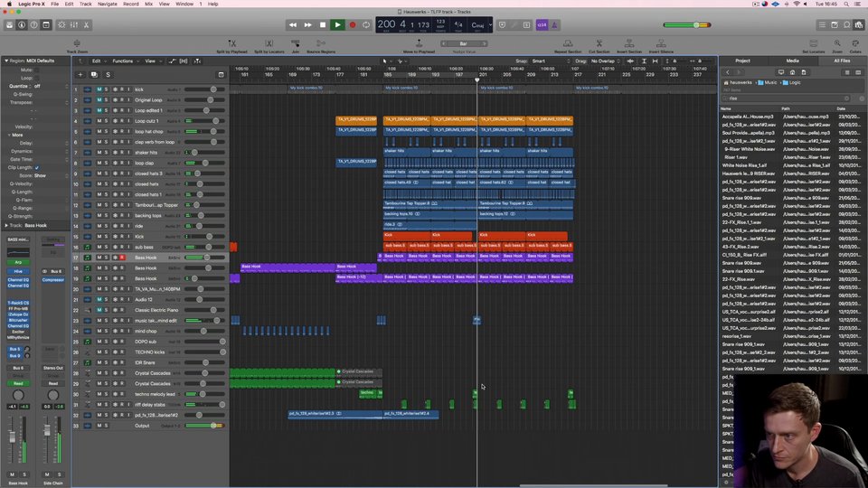Open the Editors scissors icon
The width and height of the screenshot is (868, 488).
tap(86, 25)
